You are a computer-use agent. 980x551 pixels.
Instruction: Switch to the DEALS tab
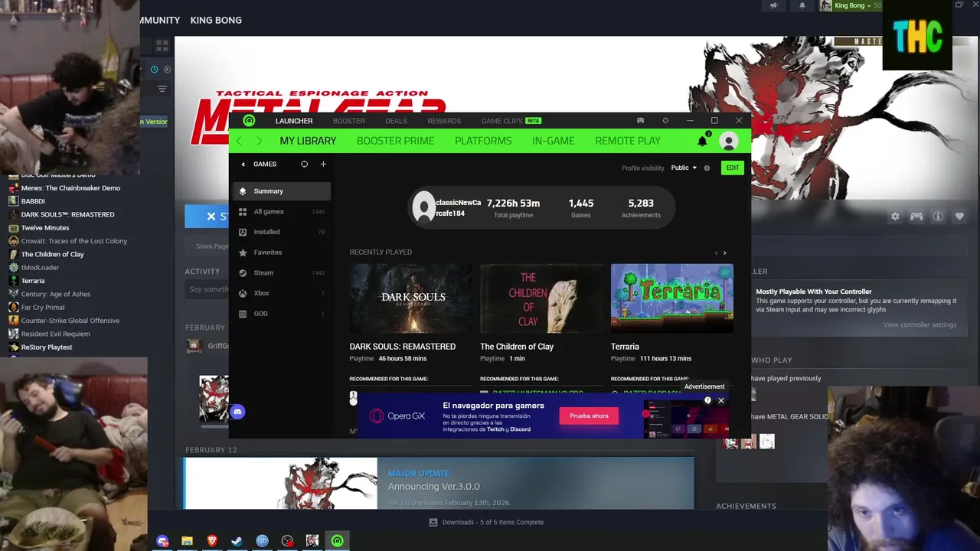(396, 121)
